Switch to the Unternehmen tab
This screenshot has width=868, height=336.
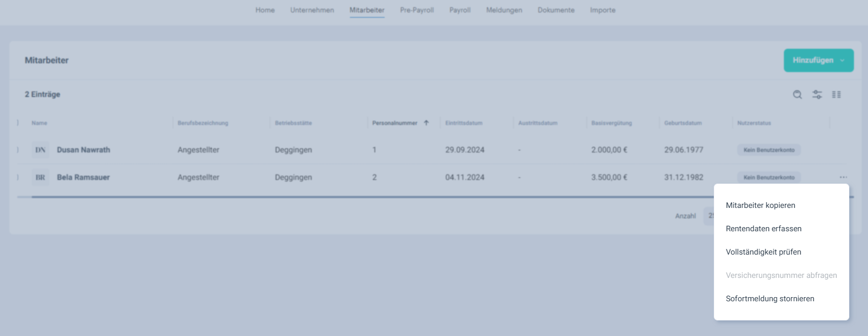click(x=312, y=10)
